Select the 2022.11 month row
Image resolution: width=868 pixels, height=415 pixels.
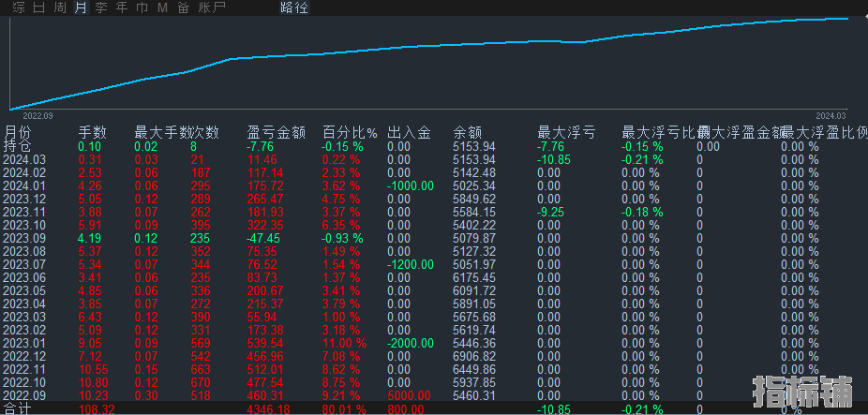[x=25, y=369]
